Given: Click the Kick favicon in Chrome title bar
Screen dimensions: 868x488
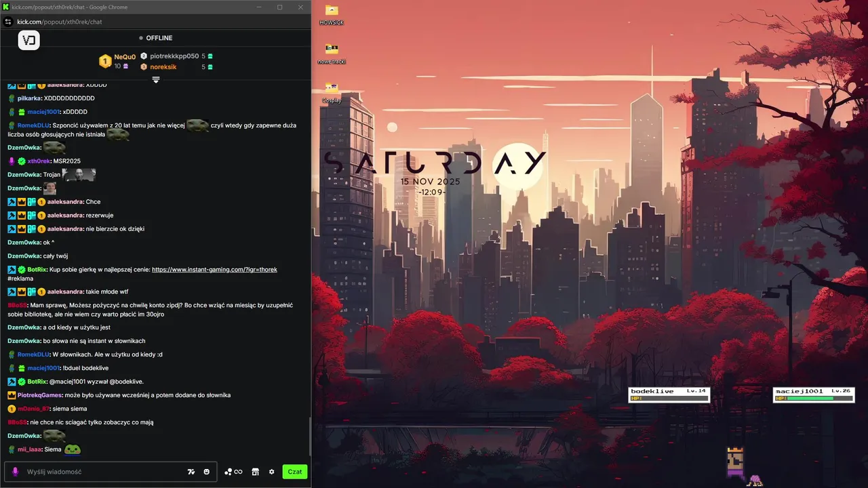Looking at the screenshot, I should [6, 7].
